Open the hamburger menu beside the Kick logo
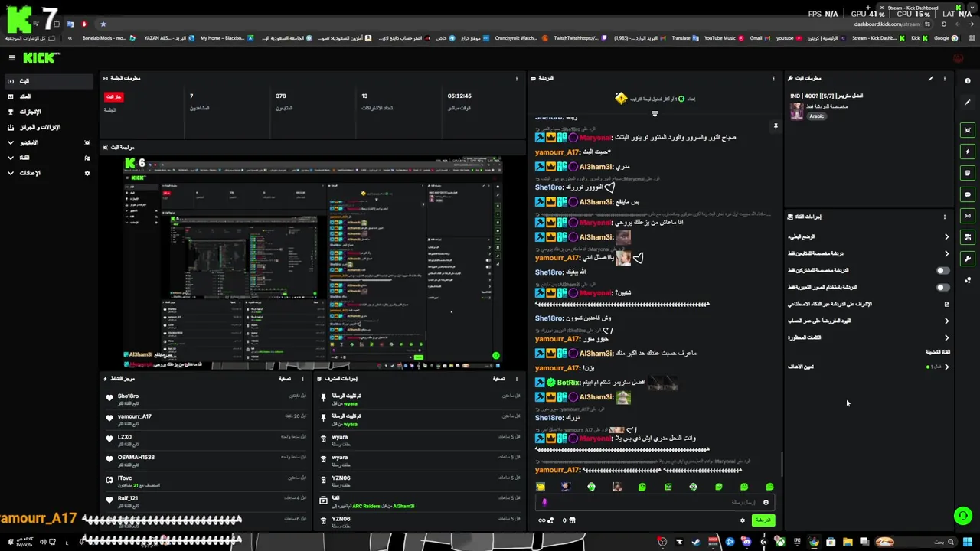The image size is (980, 551). (x=12, y=58)
